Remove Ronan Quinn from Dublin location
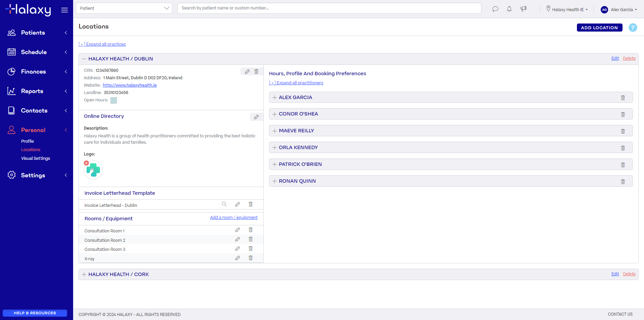The width and height of the screenshot is (644, 320). coord(623,182)
